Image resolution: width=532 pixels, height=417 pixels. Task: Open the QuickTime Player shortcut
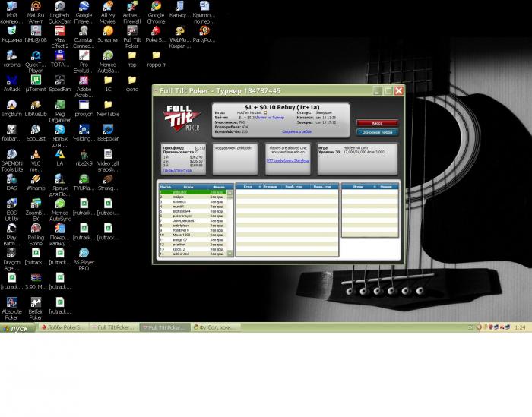pos(35,62)
